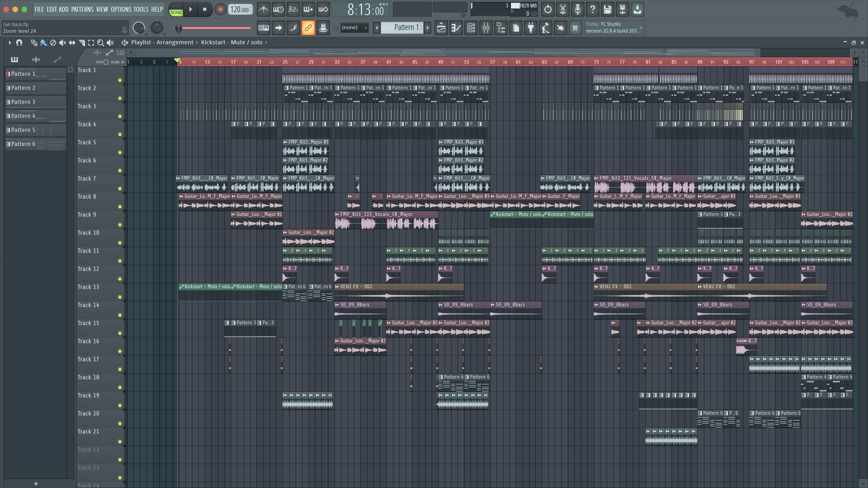Open playlist options arrow menu
The width and height of the screenshot is (868, 488).
pyautogui.click(x=9, y=42)
